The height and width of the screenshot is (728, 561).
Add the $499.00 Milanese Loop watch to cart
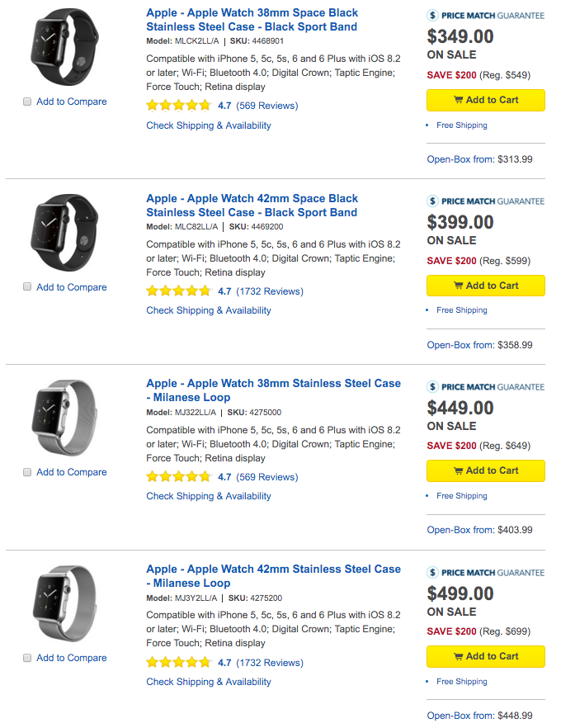pos(486,656)
